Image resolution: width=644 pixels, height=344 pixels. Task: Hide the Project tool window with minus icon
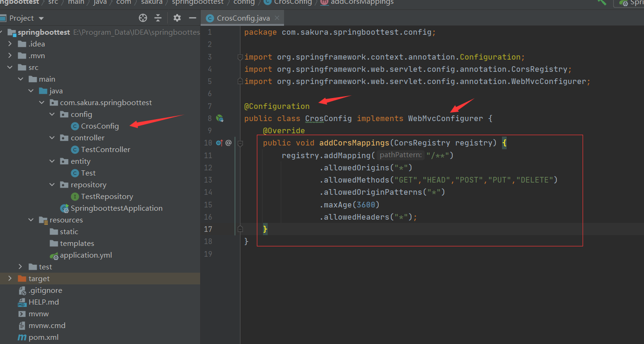click(x=192, y=18)
